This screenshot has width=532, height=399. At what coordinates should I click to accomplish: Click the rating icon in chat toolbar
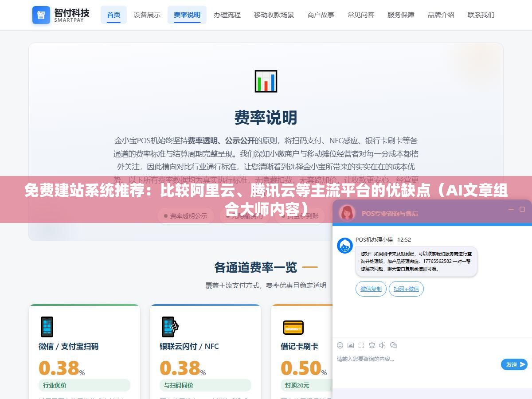pos(372,345)
